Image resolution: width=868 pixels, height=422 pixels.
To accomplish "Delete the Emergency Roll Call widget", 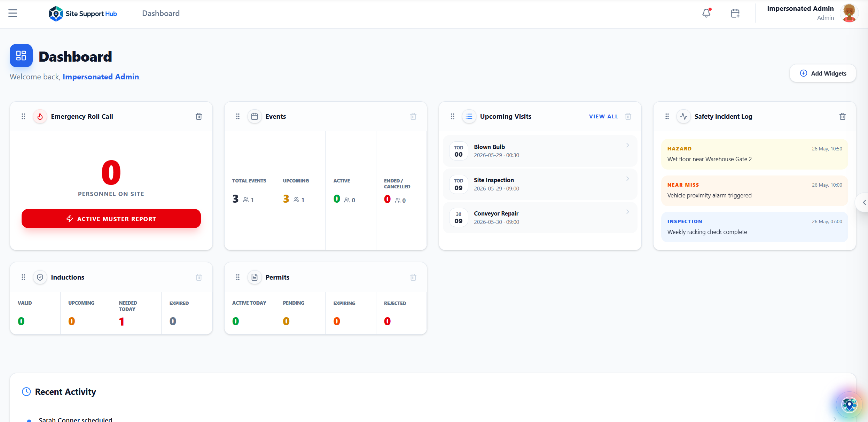I will [199, 116].
